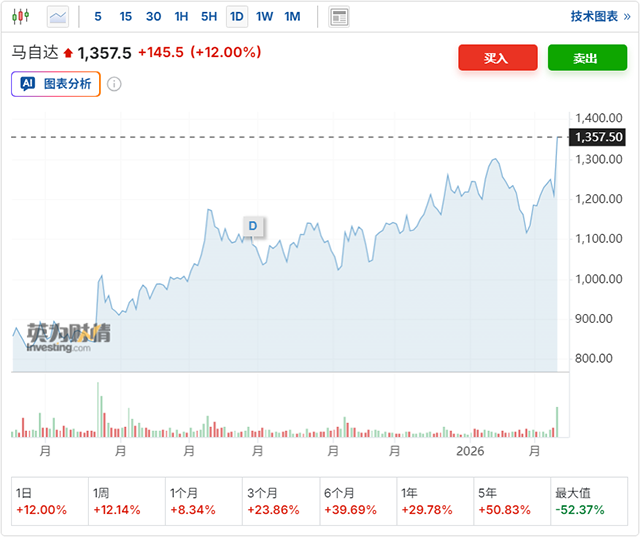640x537 pixels.
Task: Click info icon beside 图表分析
Action: pyautogui.click(x=114, y=84)
